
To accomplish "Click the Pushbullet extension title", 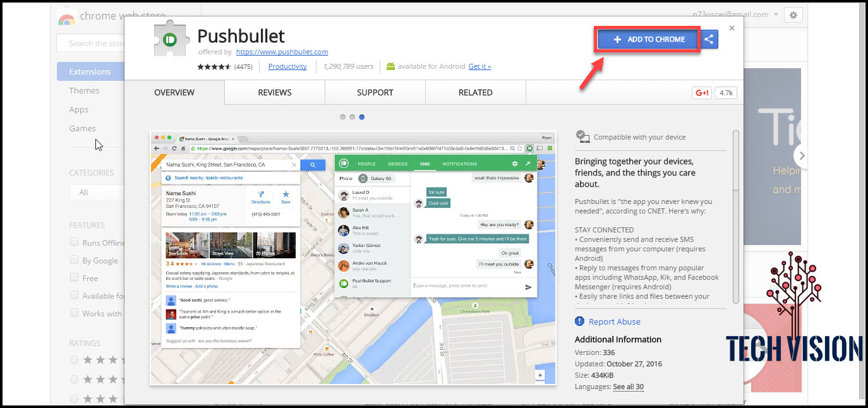I will [241, 35].
